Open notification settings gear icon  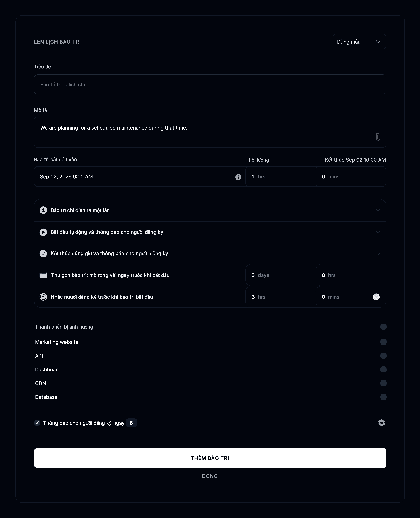point(382,423)
